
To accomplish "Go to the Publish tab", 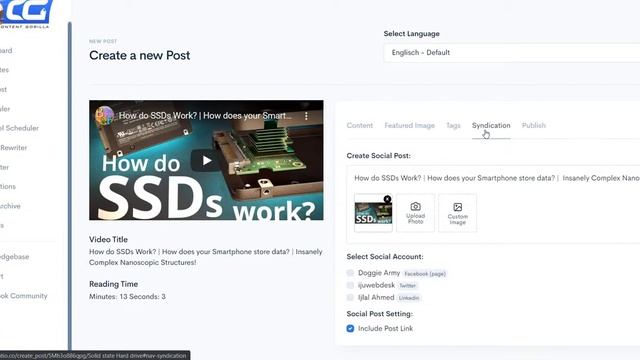I will coord(533,125).
